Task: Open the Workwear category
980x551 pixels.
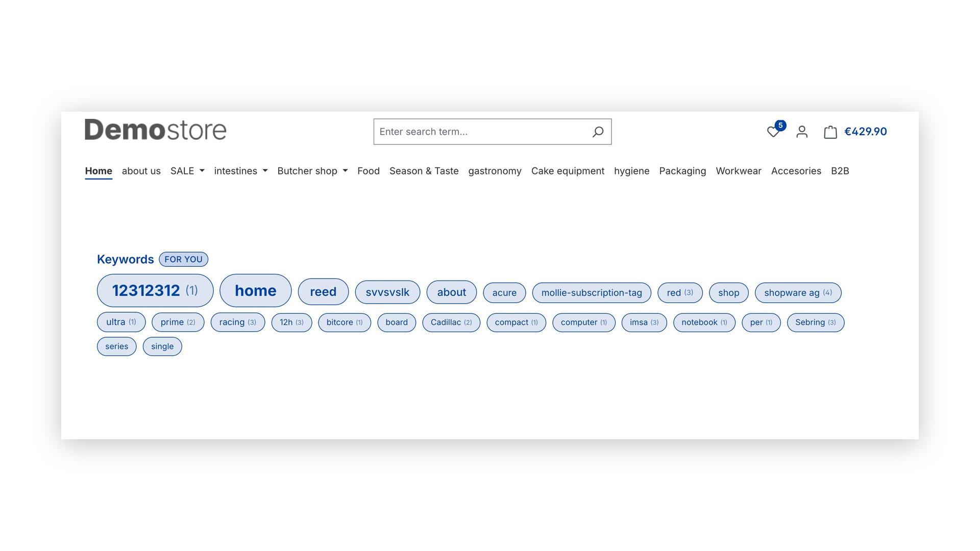Action: [x=739, y=171]
